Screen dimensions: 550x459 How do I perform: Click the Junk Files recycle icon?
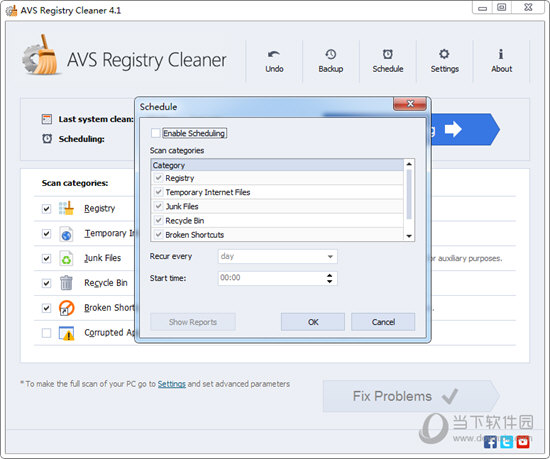pyautogui.click(x=66, y=258)
